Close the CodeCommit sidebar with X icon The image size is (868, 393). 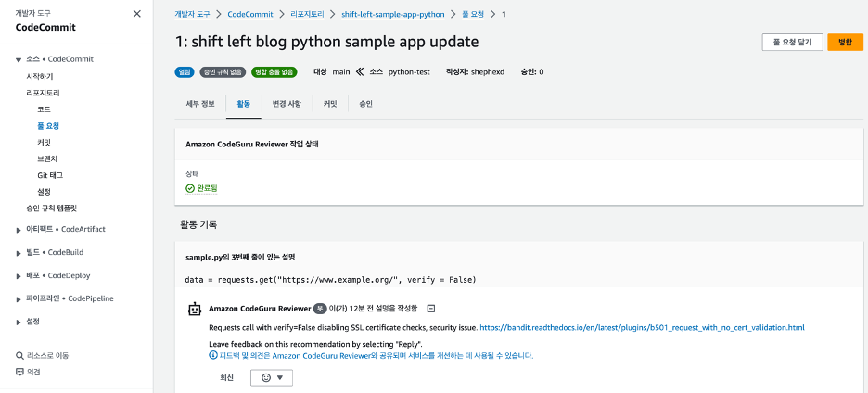136,14
